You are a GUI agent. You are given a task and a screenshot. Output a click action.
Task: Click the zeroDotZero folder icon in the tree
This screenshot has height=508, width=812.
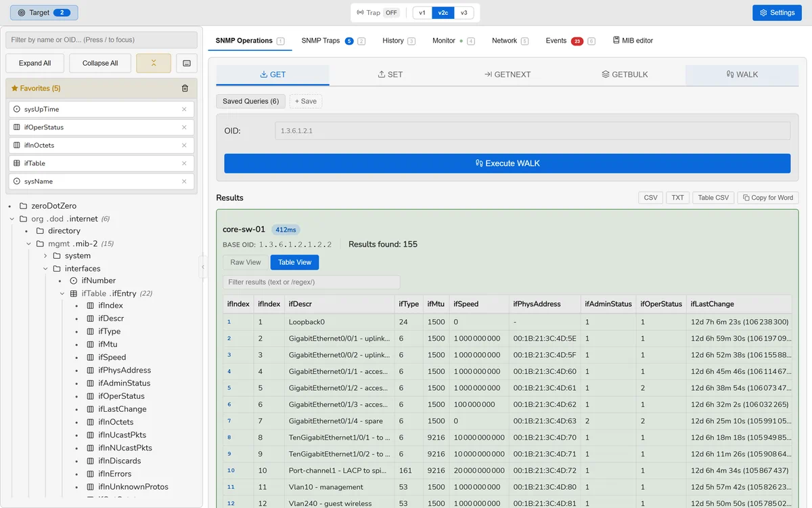(24, 206)
